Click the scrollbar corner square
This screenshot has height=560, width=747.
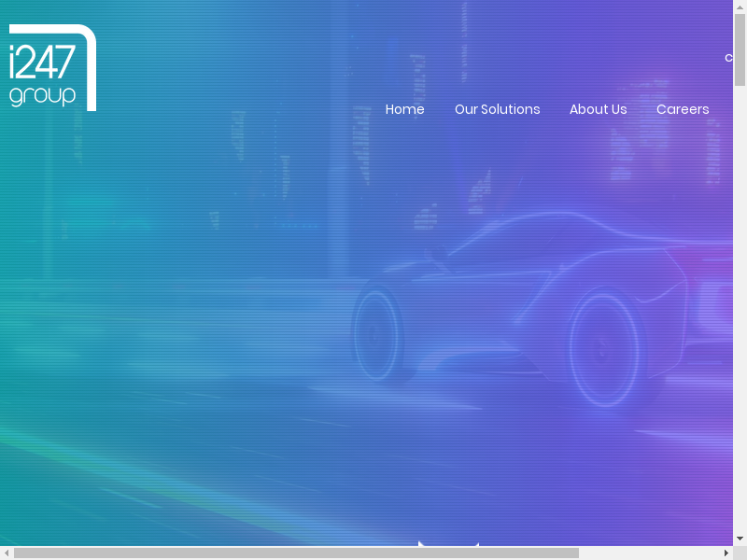coord(740,553)
